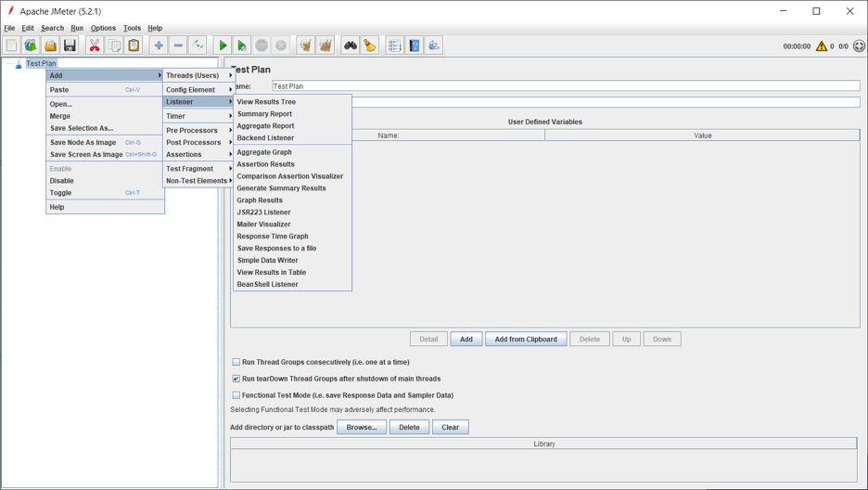Click the Paste clipboard icon
Screen dimensions: 868x490
(134, 45)
